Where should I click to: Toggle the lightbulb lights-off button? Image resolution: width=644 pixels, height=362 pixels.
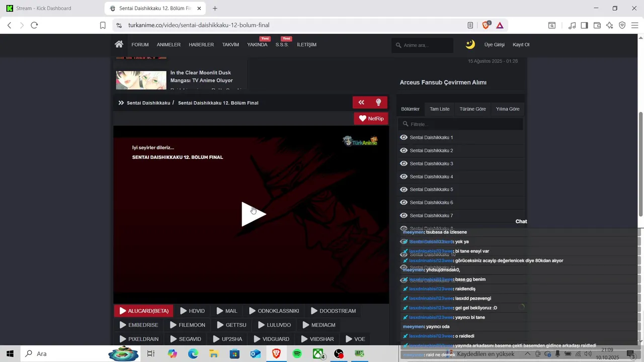[x=378, y=103]
